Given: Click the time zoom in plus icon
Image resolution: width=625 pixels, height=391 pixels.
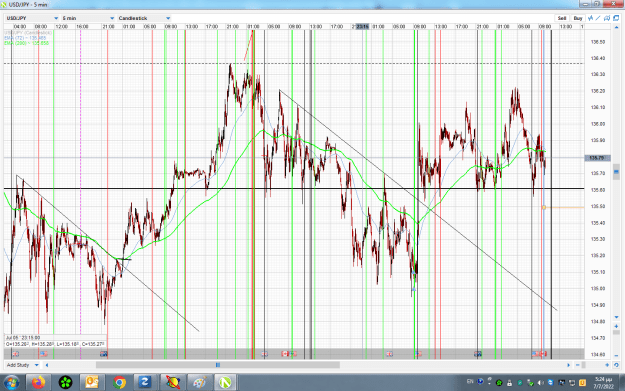Looking at the screenshot, I should pos(607,365).
